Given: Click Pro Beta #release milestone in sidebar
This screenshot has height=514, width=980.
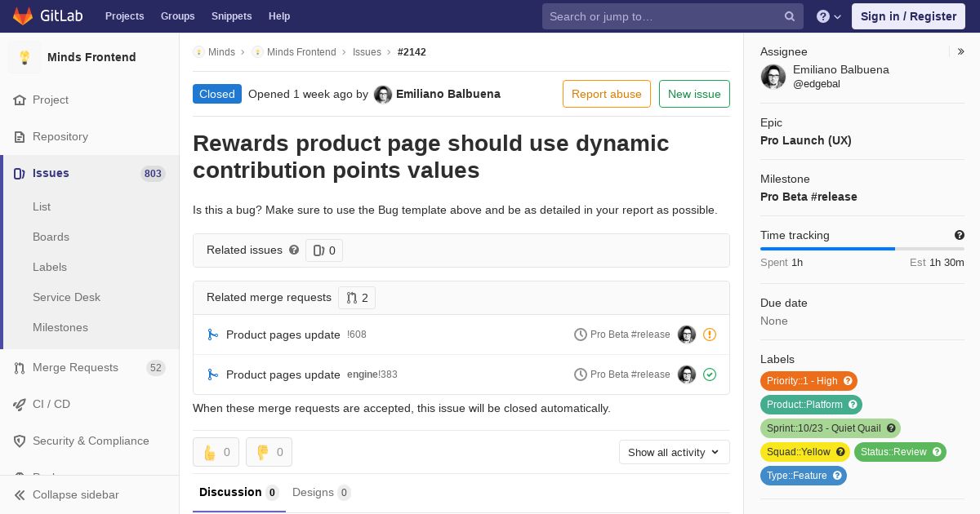Looking at the screenshot, I should click(808, 197).
